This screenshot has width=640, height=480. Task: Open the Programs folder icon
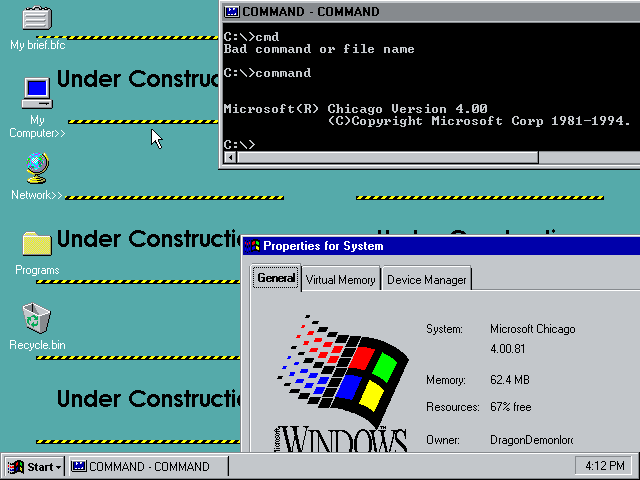click(37, 244)
